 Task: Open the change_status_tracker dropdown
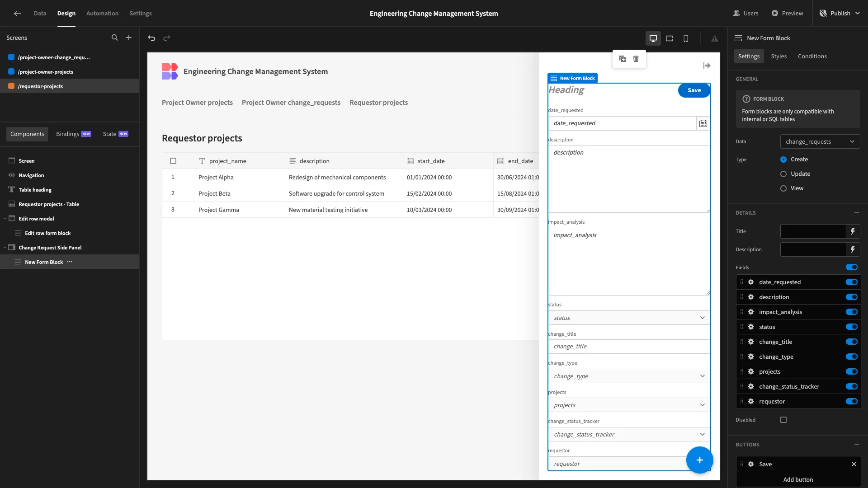pos(629,435)
